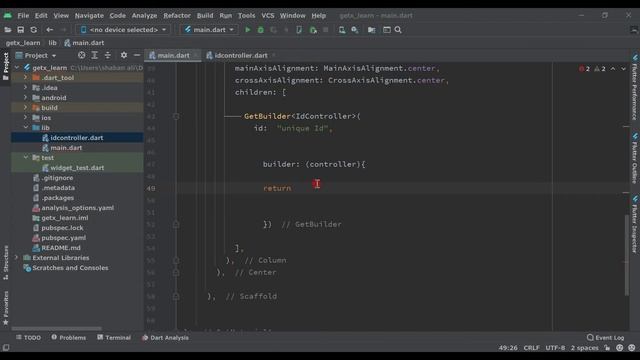This screenshot has width=640, height=360.
Task: Hide the Project panel with minus icon
Action: point(137,55)
